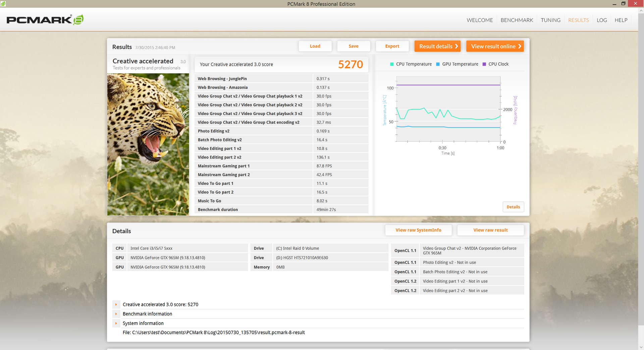Click the OpenCL Video Group Chat v2 NVIDIA entry
The height and width of the screenshot is (350, 644).
(458, 251)
